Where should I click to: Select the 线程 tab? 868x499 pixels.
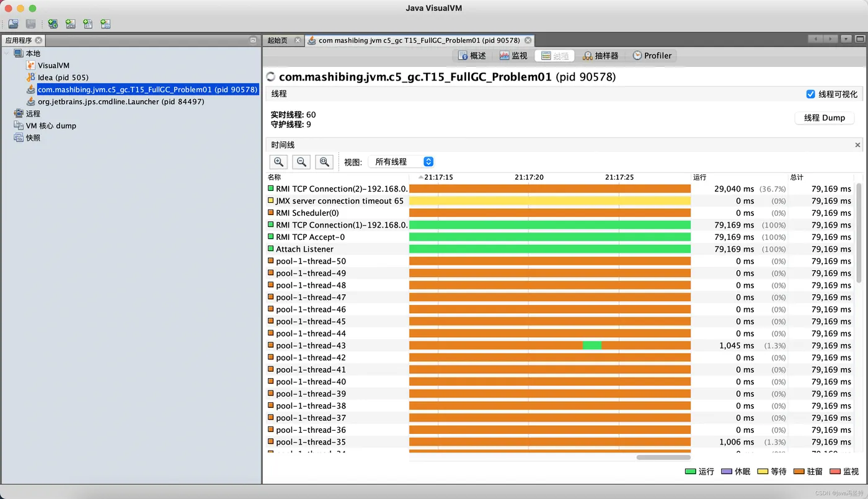[554, 56]
